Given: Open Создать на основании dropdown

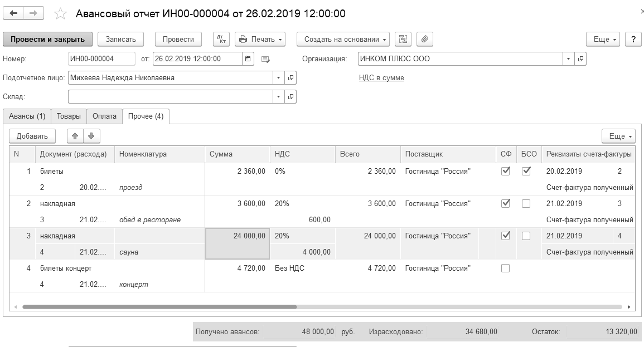Looking at the screenshot, I should (x=343, y=40).
